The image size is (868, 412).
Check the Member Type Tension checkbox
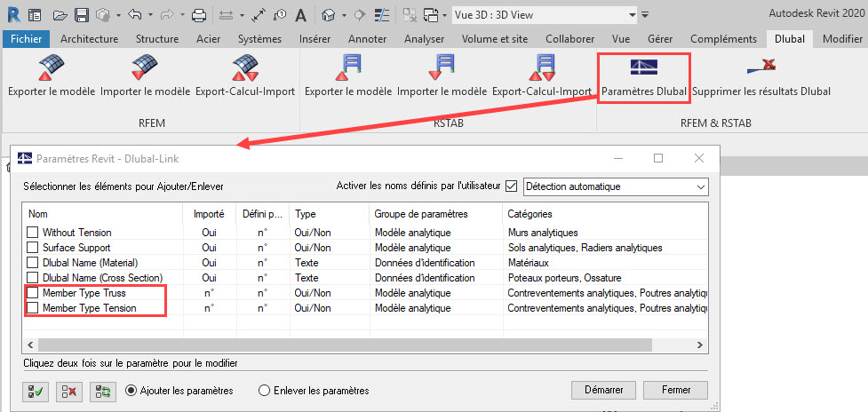33,307
